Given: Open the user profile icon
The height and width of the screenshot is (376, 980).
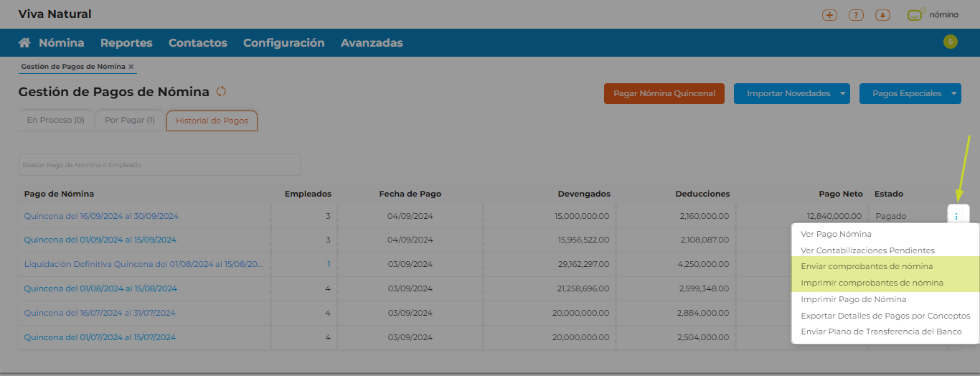Looking at the screenshot, I should 883,14.
